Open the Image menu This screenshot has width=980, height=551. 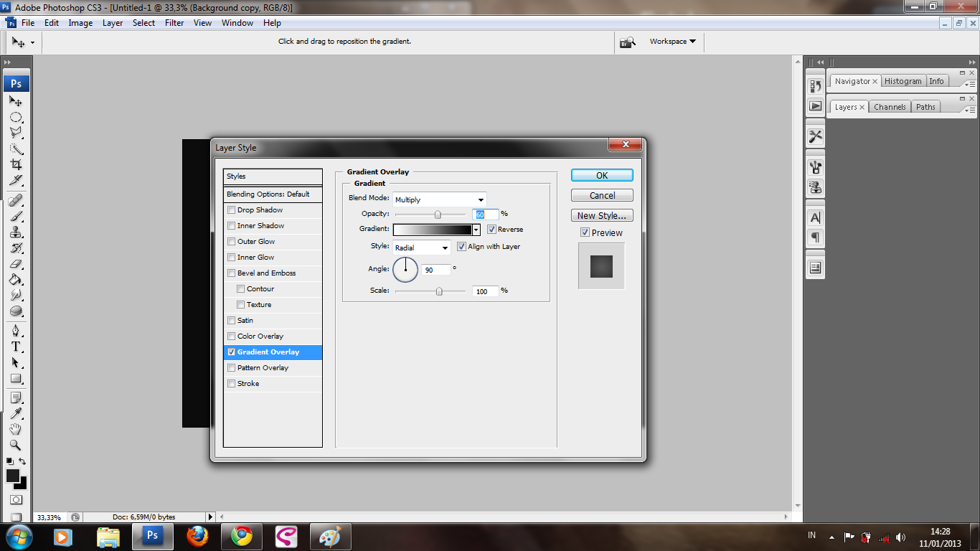pyautogui.click(x=80, y=23)
